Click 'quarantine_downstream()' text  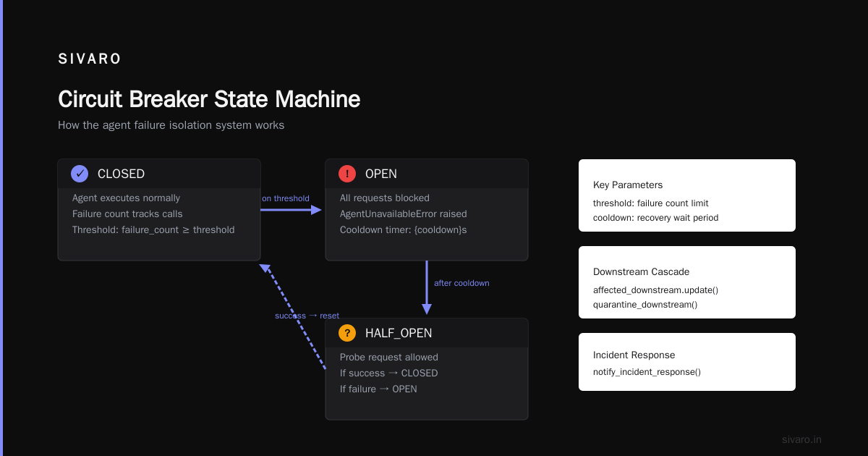645,304
